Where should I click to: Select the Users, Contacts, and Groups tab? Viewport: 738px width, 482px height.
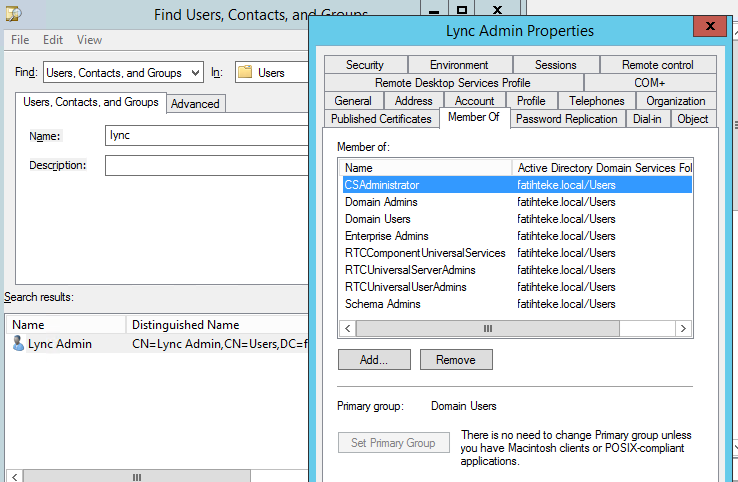91,102
